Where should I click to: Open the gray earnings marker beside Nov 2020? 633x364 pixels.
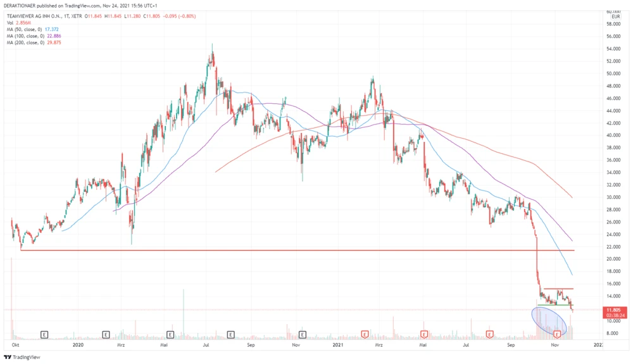302,333
